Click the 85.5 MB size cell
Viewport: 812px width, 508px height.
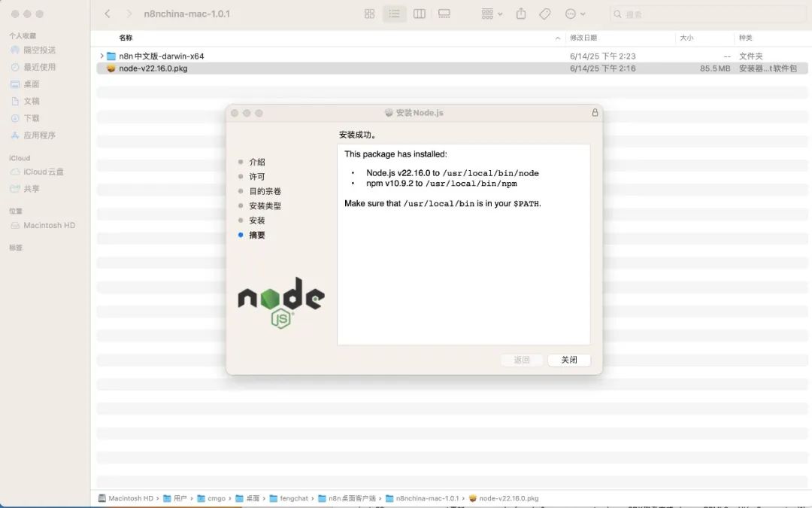pyautogui.click(x=715, y=68)
